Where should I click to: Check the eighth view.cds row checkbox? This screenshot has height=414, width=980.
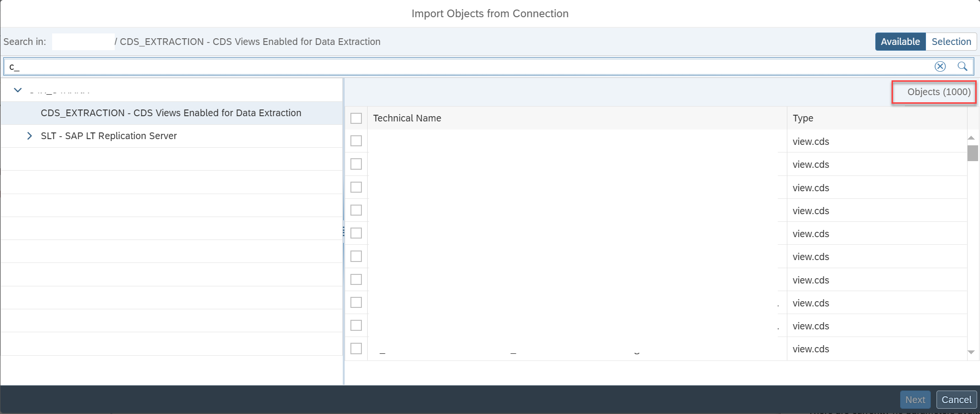click(x=356, y=302)
